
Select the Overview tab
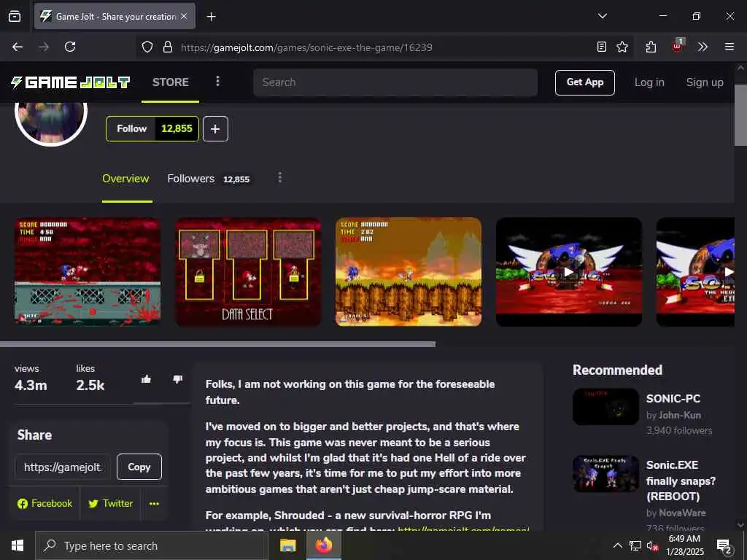125,179
